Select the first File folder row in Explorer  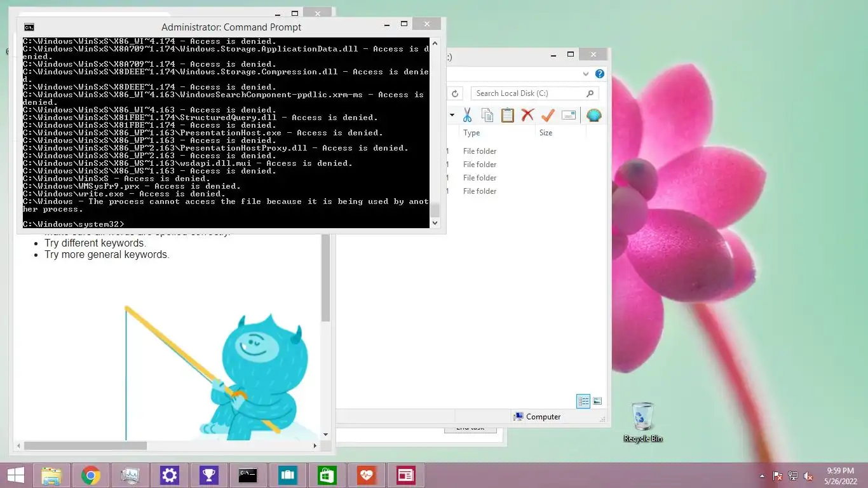click(480, 151)
